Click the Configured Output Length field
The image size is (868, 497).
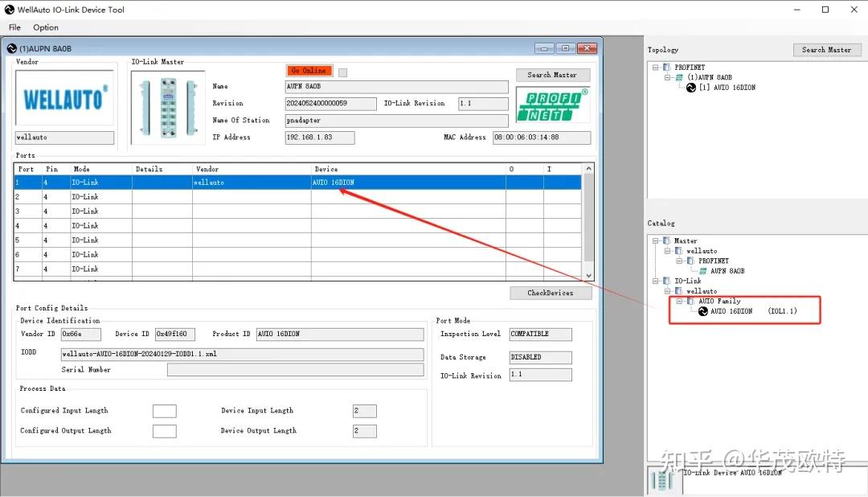165,431
